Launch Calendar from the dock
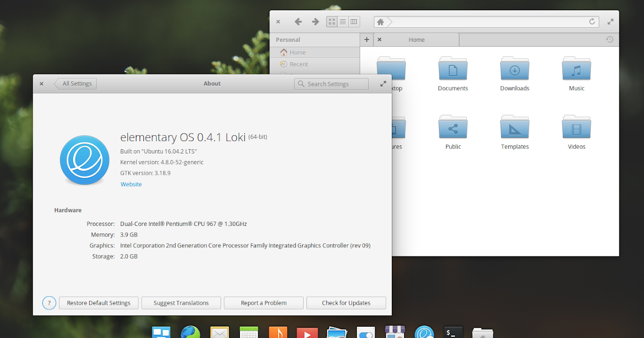 (x=249, y=333)
